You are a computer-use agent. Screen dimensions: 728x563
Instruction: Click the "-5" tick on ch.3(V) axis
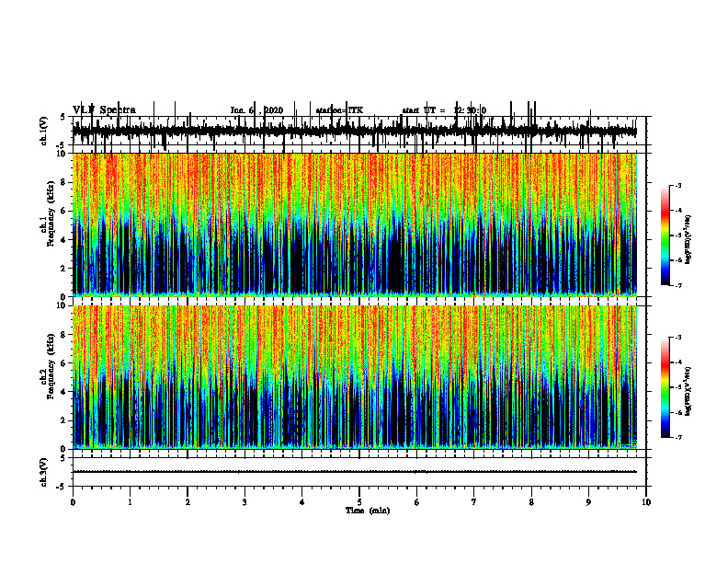(63, 487)
